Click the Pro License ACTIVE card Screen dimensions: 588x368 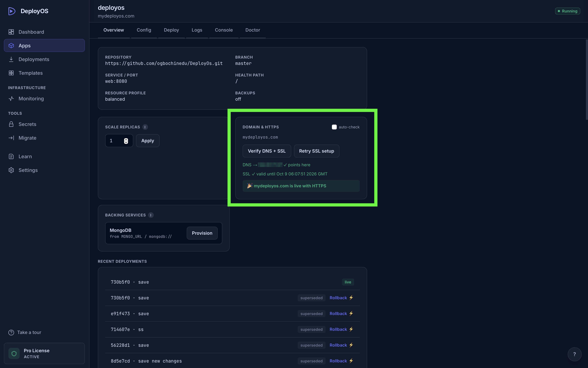coord(44,353)
